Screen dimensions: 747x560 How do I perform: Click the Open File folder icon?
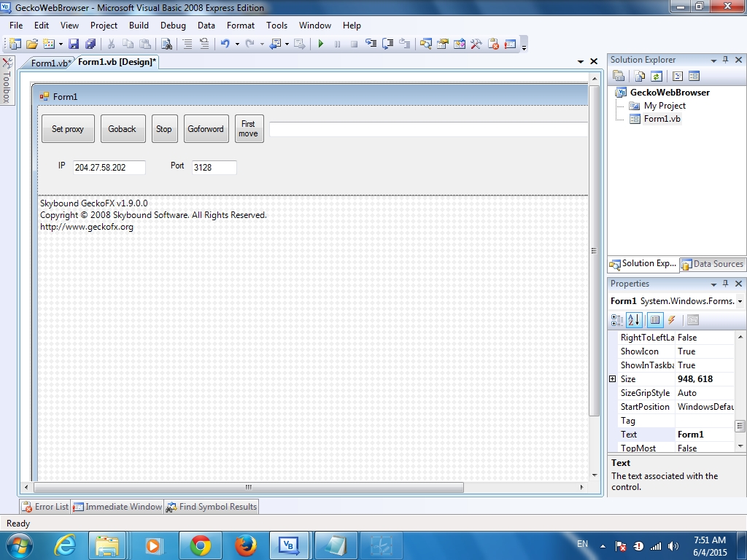click(32, 44)
